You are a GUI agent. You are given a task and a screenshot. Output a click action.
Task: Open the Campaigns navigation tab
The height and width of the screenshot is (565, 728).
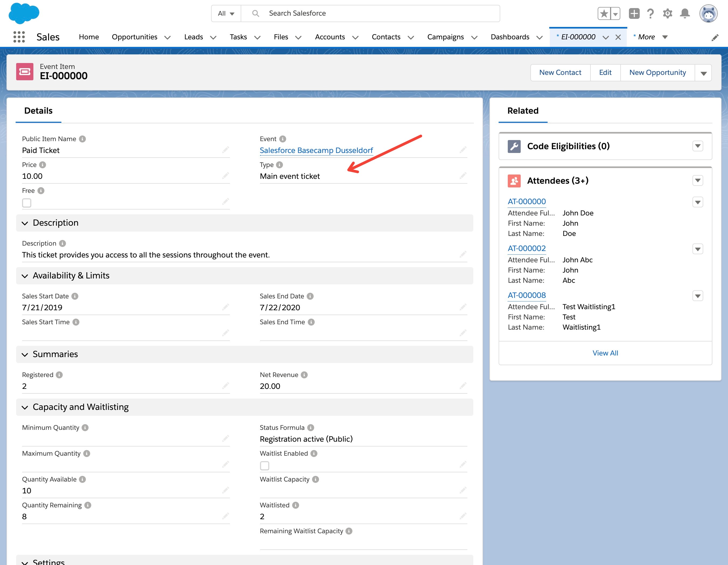point(445,37)
